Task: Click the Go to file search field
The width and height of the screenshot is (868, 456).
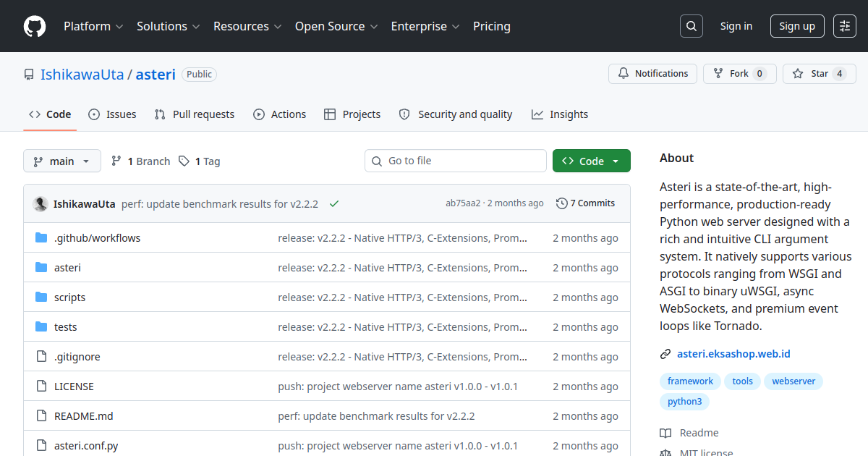Action: point(456,161)
